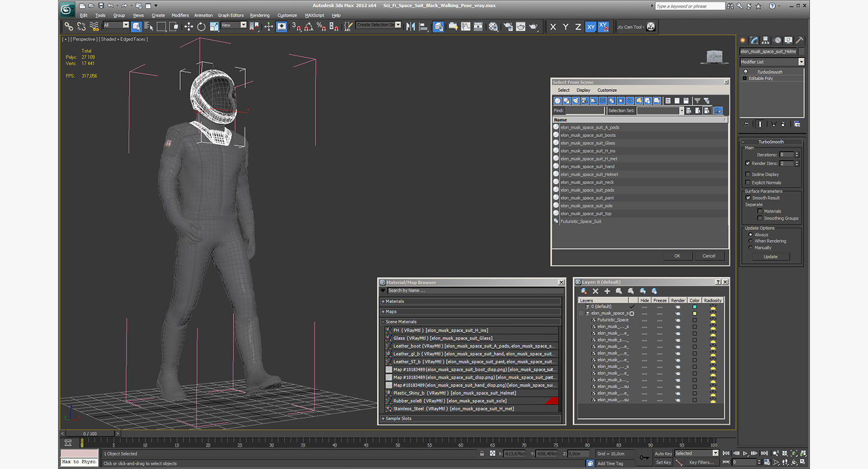Select Manually update option

[751, 247]
